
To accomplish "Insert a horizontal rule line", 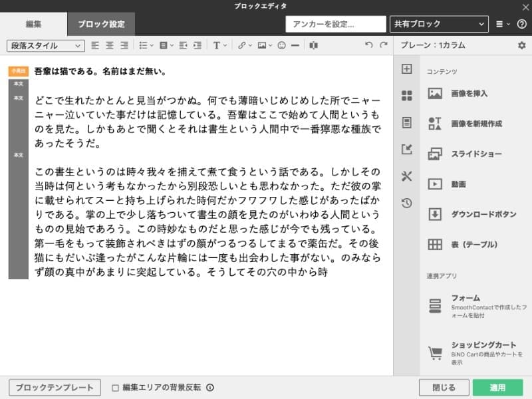I will tap(295, 45).
